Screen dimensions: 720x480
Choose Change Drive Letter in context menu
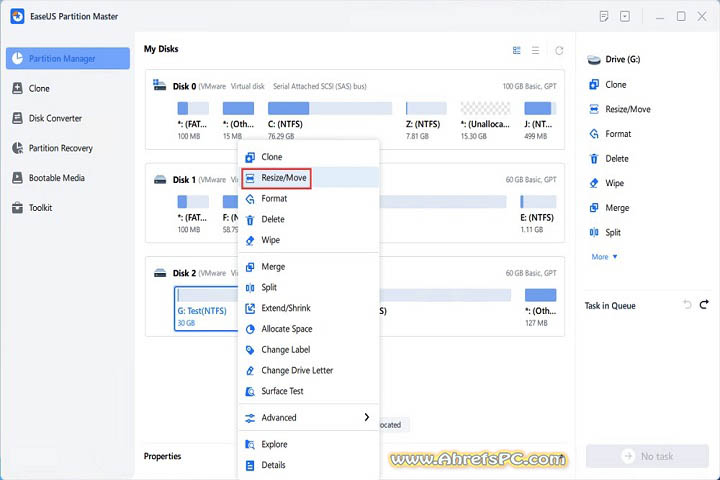(309, 370)
